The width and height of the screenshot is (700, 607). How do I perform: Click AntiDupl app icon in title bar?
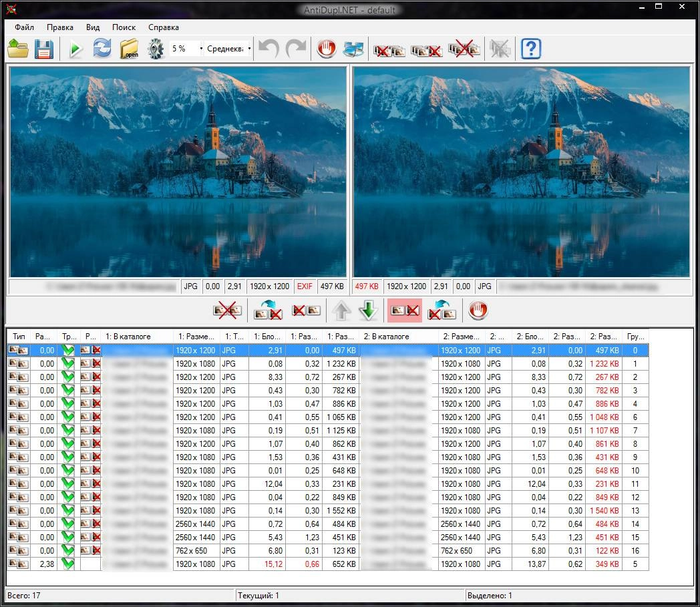[x=11, y=8]
